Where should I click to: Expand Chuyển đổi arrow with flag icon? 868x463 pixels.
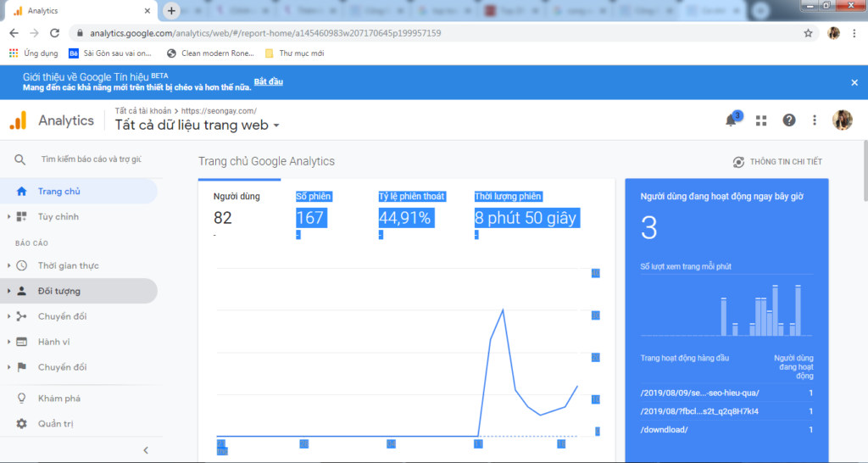pyautogui.click(x=8, y=367)
